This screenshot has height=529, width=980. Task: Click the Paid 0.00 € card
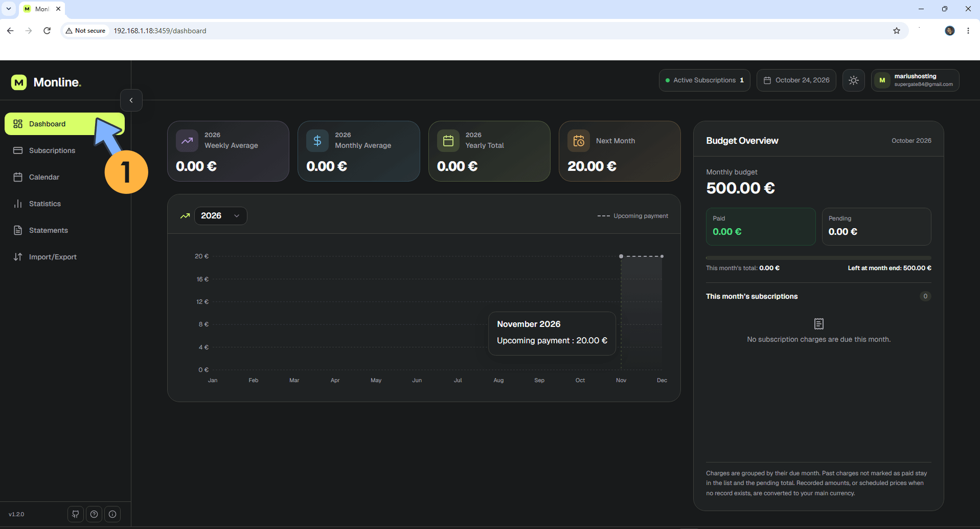[761, 227]
